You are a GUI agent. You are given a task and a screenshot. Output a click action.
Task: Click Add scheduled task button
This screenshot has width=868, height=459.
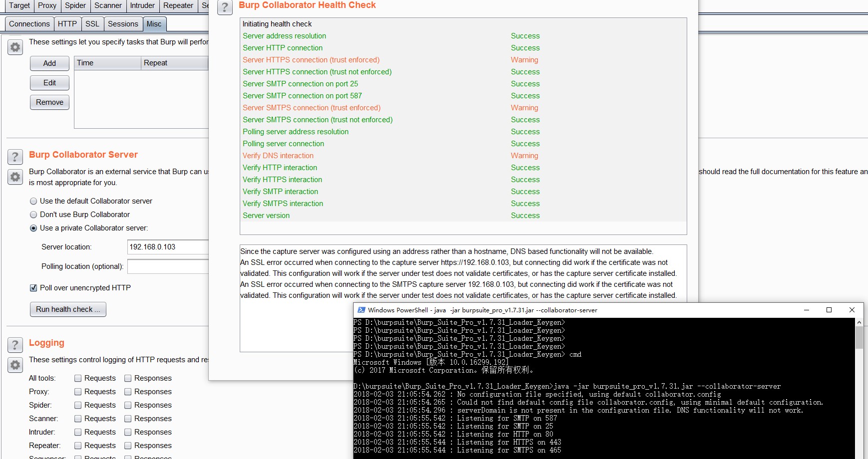click(x=49, y=63)
